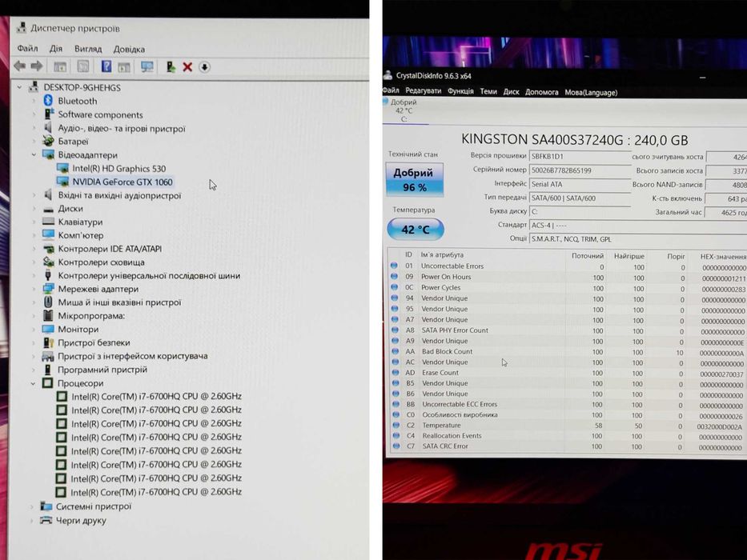
Task: Select the SATA PHY Error Count row
Action: coord(567,330)
